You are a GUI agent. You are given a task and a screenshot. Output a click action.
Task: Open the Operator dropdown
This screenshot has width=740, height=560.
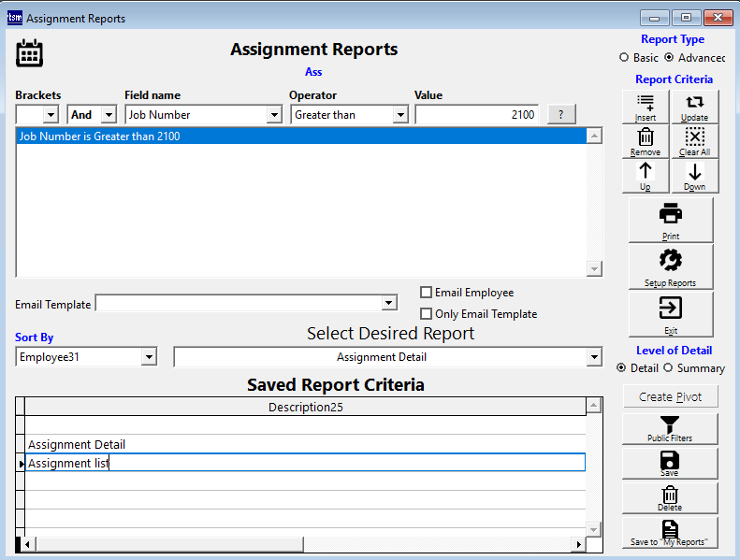[x=400, y=115]
